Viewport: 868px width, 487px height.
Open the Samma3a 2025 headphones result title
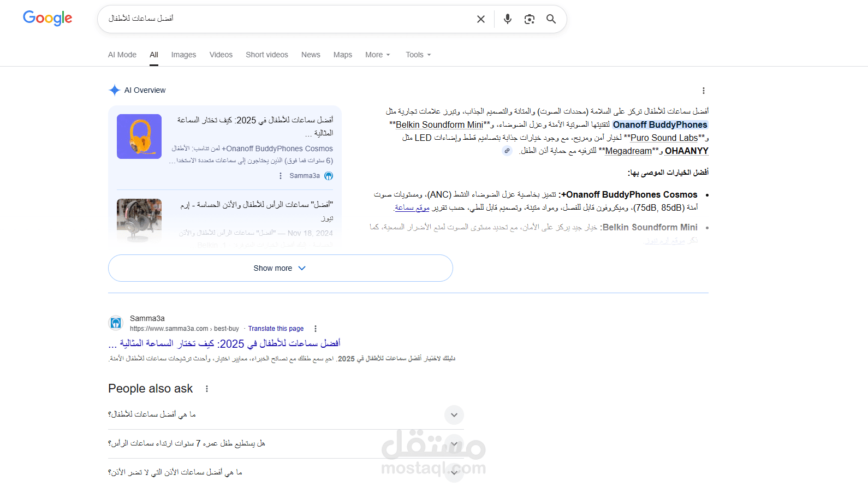pyautogui.click(x=224, y=343)
